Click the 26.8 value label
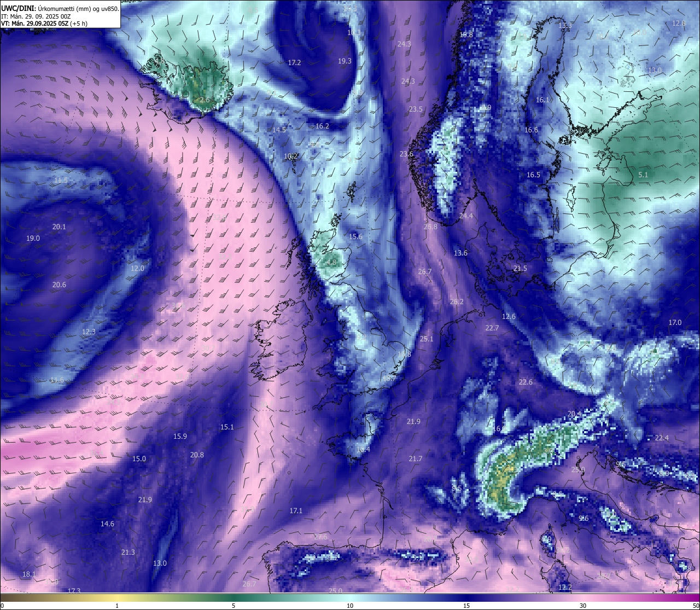The height and width of the screenshot is (610, 700). point(430,227)
